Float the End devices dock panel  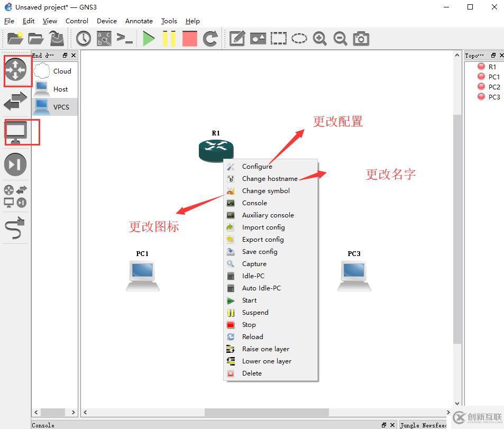(65, 56)
